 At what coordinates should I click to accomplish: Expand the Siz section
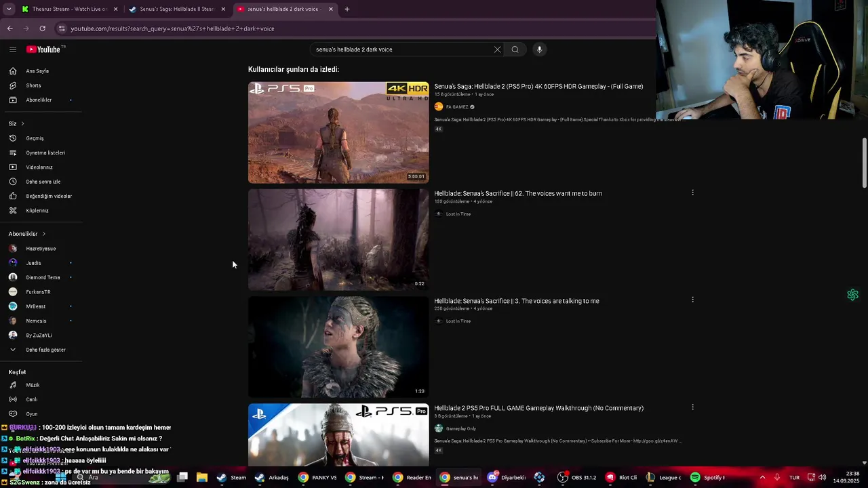coord(16,123)
